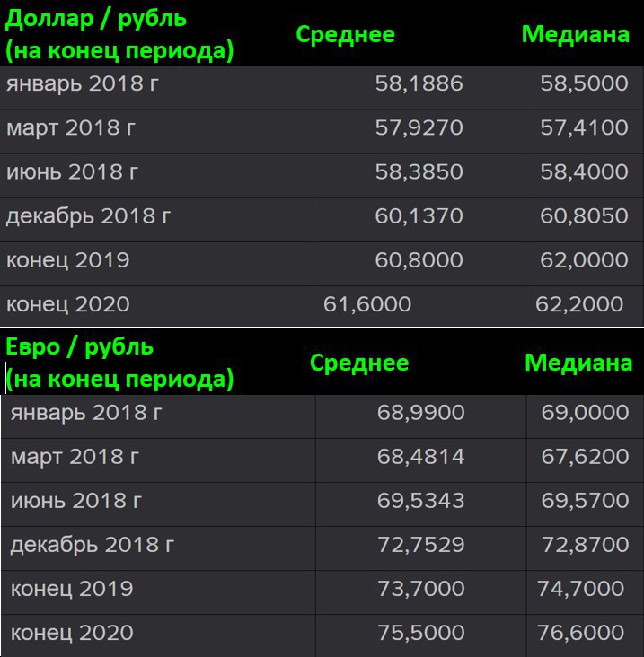Screen dimensions: 644x657
Task: Click the euro mean value 68,4814
Action: (x=420, y=457)
